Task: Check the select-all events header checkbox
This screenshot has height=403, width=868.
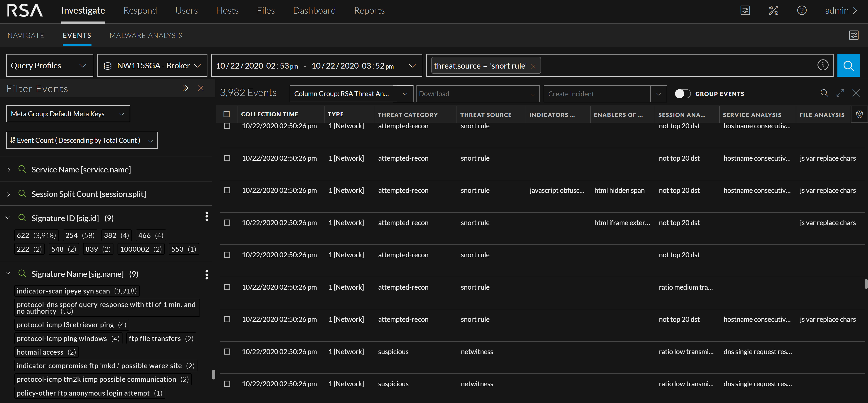Action: coord(227,114)
